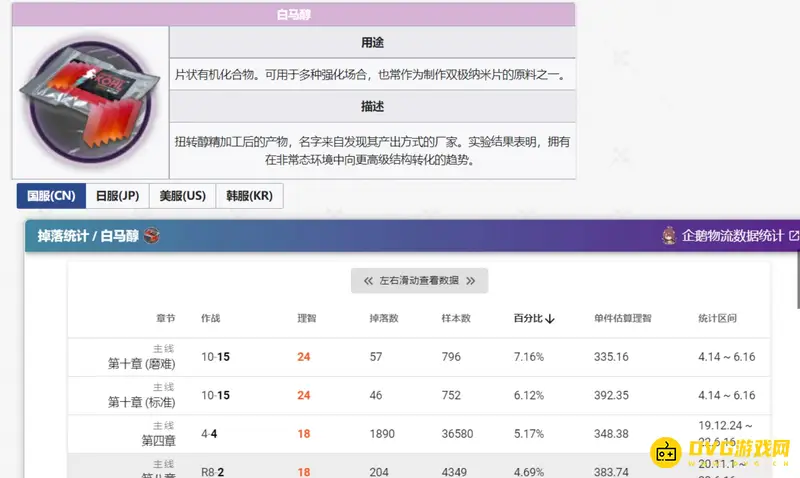
Task: Open stage 10-15 in 磨难 row
Action: click(x=215, y=357)
